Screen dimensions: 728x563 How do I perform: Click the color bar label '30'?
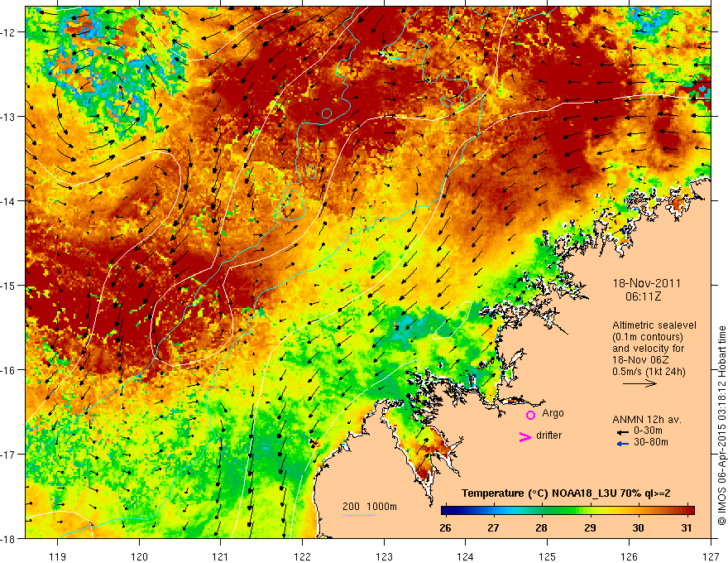pyautogui.click(x=638, y=528)
